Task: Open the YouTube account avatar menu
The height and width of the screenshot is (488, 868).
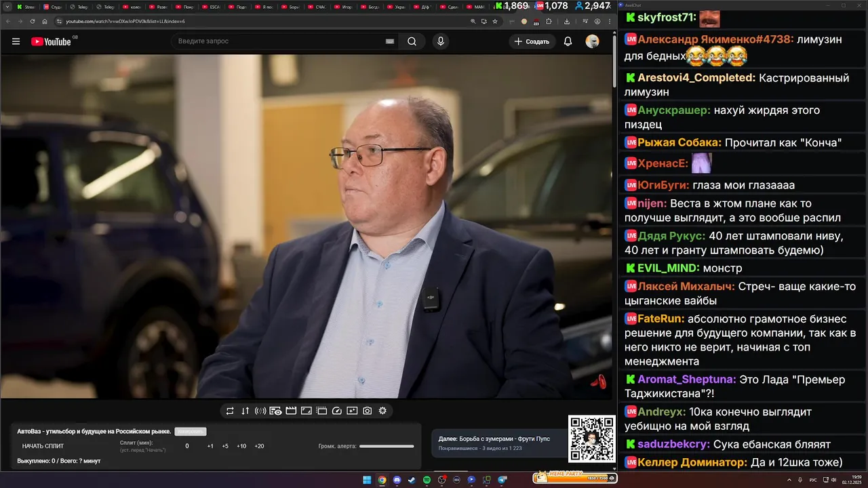Action: tap(592, 41)
